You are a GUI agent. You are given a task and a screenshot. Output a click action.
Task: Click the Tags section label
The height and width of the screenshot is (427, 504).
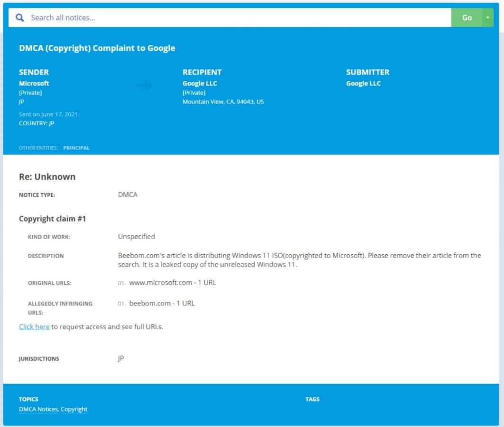312,399
